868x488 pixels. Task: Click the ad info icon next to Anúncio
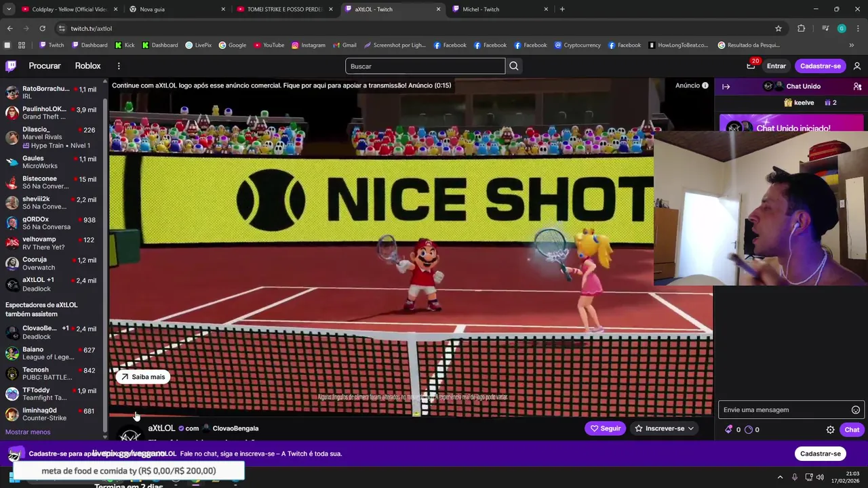tap(705, 85)
